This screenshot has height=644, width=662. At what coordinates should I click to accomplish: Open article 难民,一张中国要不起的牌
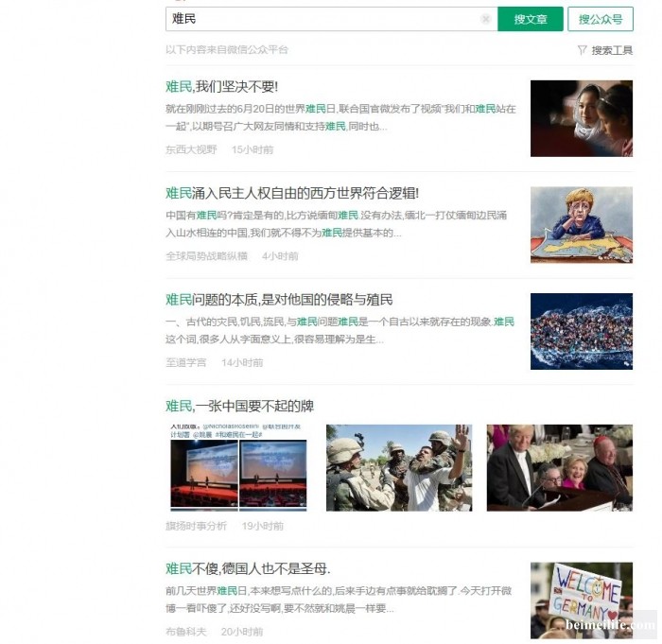point(240,407)
